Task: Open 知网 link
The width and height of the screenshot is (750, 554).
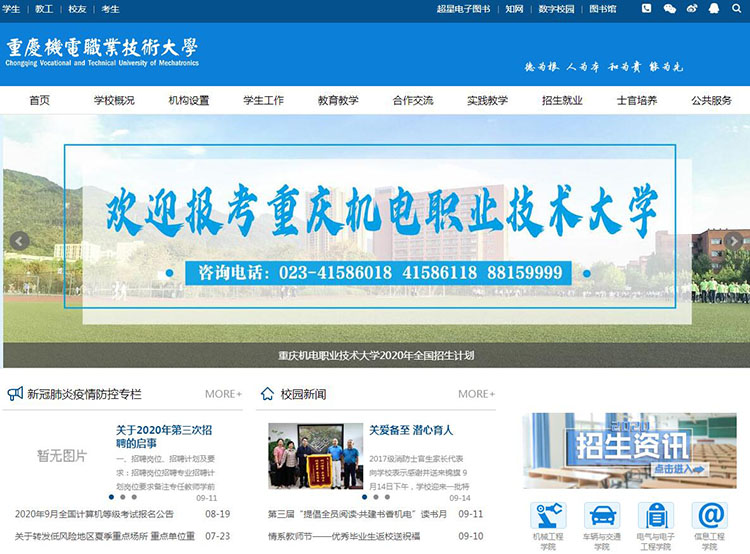Action: (x=514, y=9)
